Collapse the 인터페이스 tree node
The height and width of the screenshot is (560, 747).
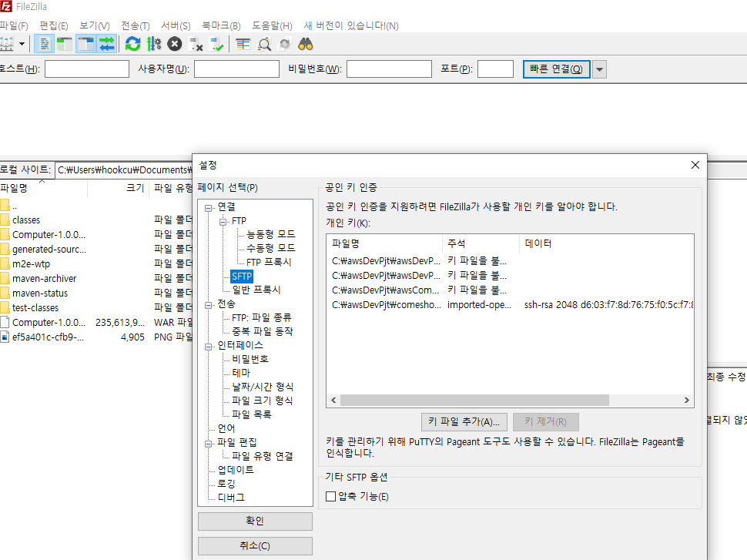pos(208,347)
